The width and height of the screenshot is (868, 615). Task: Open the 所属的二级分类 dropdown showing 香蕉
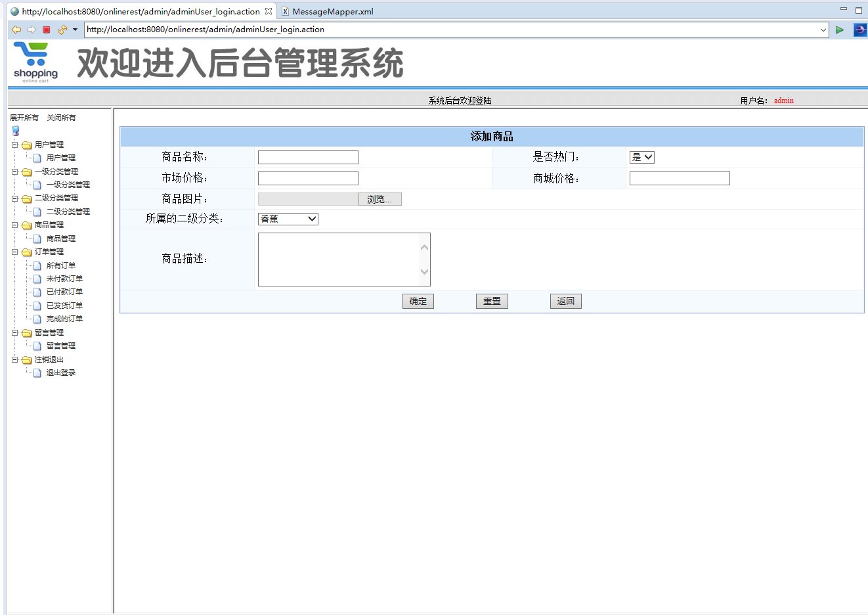(x=288, y=219)
